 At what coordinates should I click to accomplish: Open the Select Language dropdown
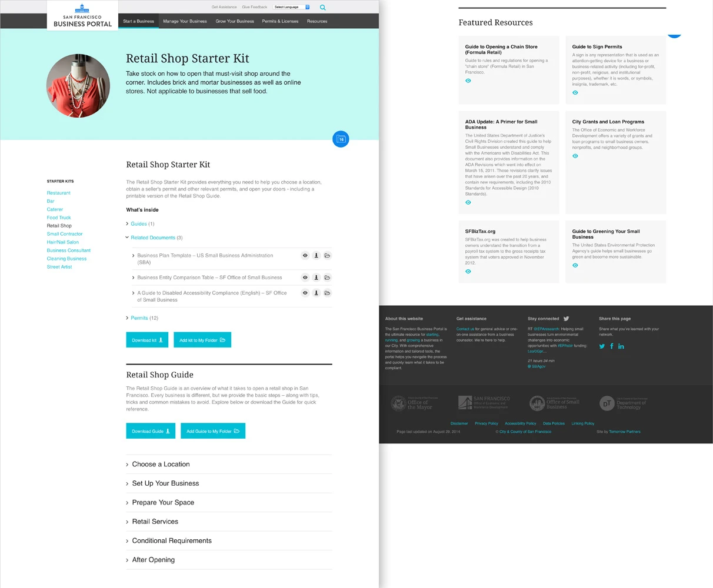292,7
